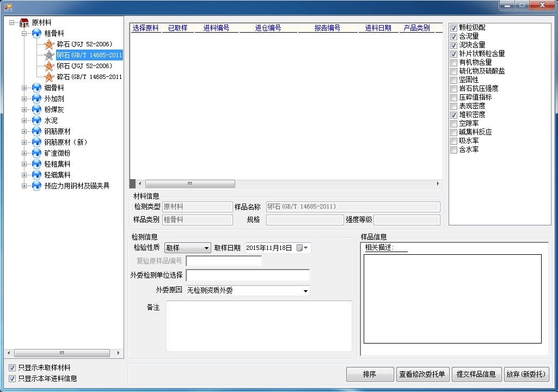Click the 原材料 house icon in tree

point(24,23)
